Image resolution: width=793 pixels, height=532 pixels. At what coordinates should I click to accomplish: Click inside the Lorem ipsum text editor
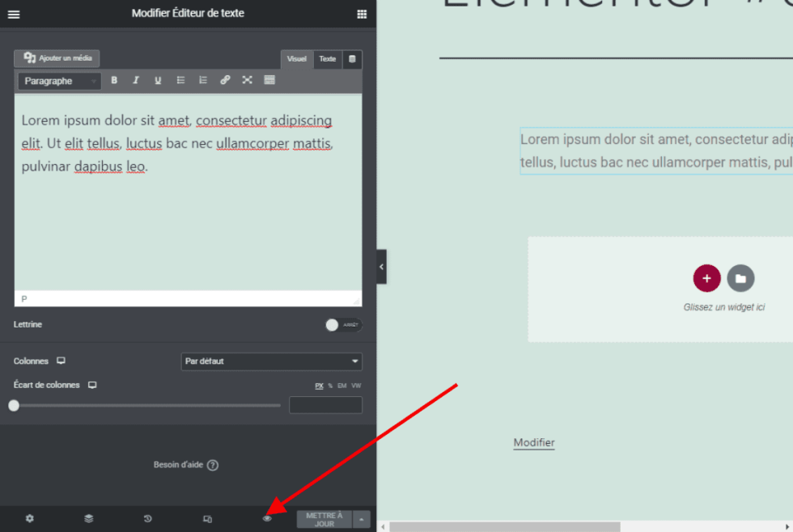[x=188, y=192]
